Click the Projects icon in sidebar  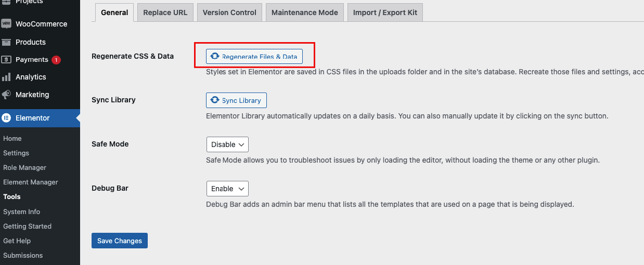click(6, 2)
